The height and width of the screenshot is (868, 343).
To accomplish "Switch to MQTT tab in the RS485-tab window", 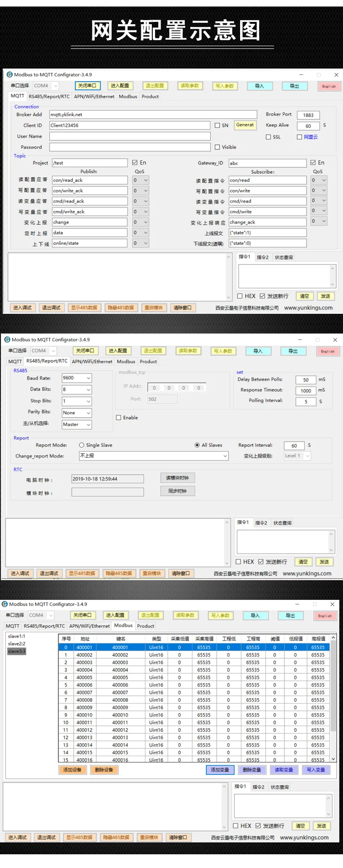I will click(x=15, y=361).
